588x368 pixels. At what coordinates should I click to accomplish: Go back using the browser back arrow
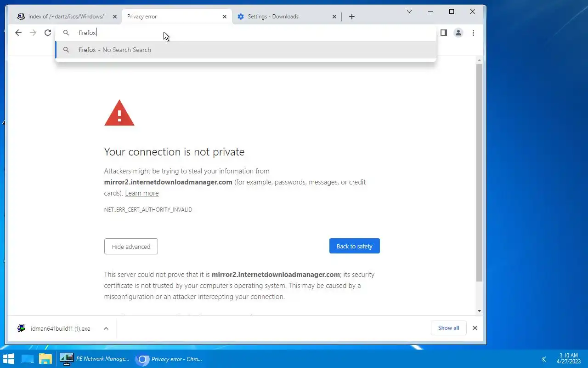(x=18, y=33)
